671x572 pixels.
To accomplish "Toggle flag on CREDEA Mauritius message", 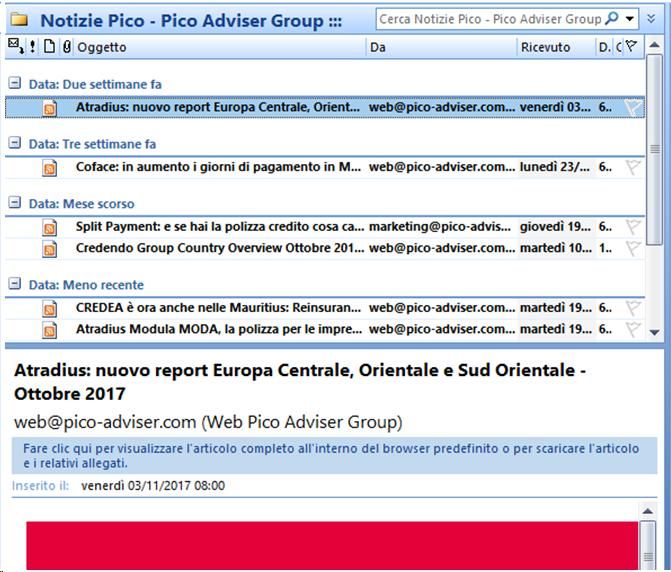I will tap(633, 308).
